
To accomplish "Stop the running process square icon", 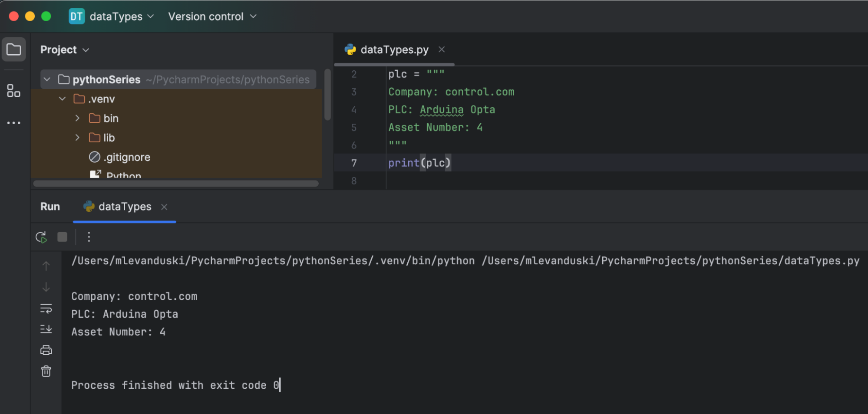I will [63, 237].
